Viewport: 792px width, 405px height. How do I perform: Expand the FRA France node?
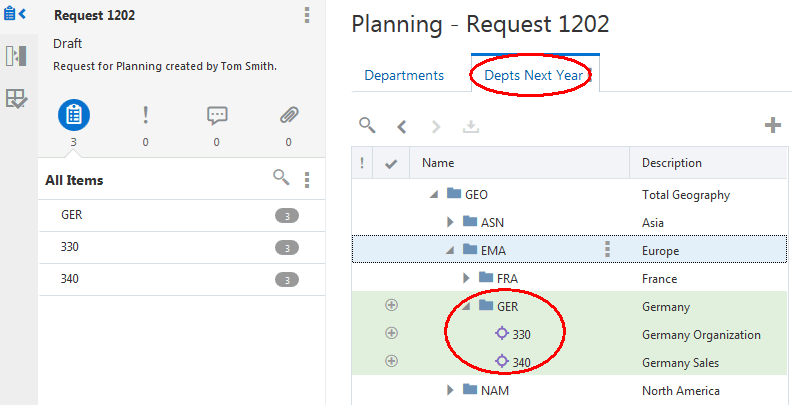pyautogui.click(x=466, y=278)
